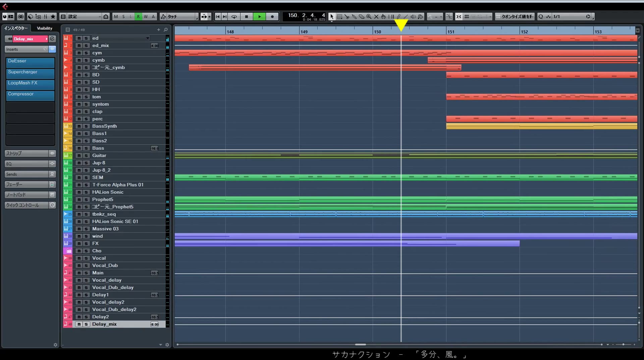Go to previous marker in transport
Screen dimensions: 644x360
pos(218,16)
